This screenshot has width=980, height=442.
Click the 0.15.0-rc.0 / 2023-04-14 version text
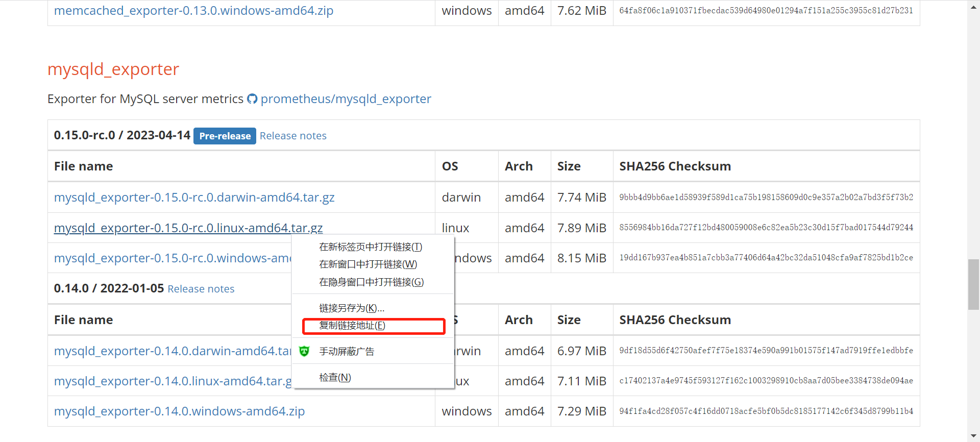[122, 135]
